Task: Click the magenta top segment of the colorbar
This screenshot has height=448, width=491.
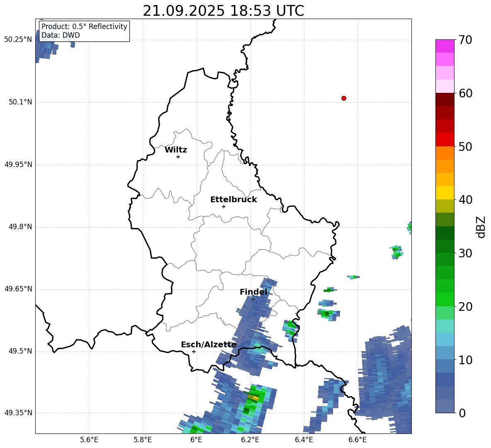Action: (x=445, y=46)
